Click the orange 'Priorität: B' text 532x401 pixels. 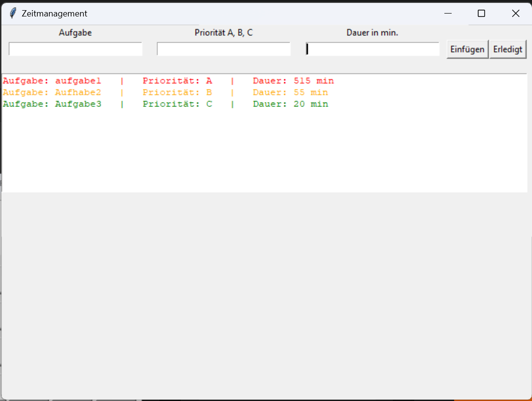coord(177,92)
